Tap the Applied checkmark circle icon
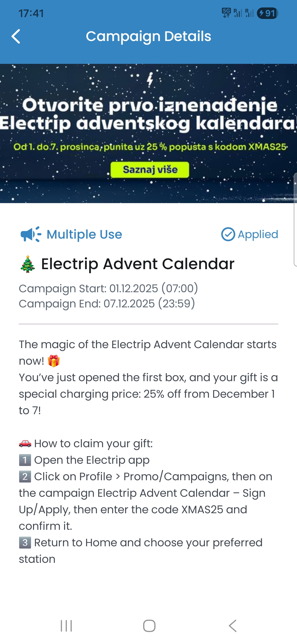The height and width of the screenshot is (644, 297). 228,234
